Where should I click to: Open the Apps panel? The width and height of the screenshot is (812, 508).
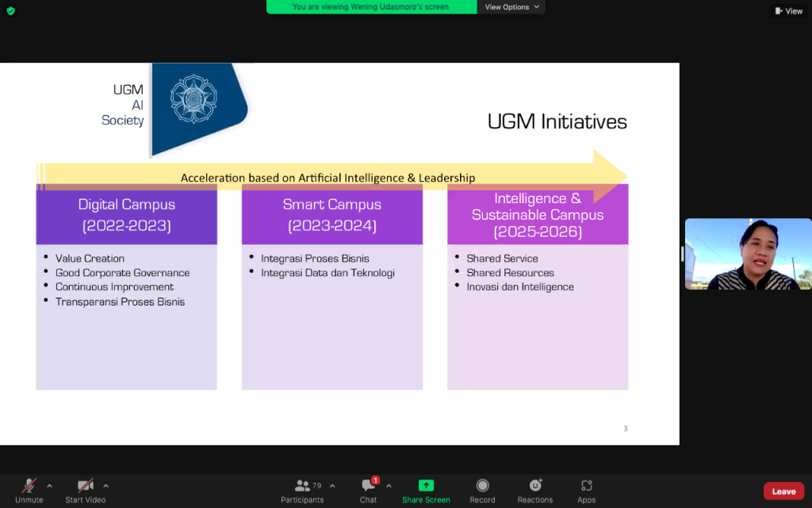click(x=587, y=491)
